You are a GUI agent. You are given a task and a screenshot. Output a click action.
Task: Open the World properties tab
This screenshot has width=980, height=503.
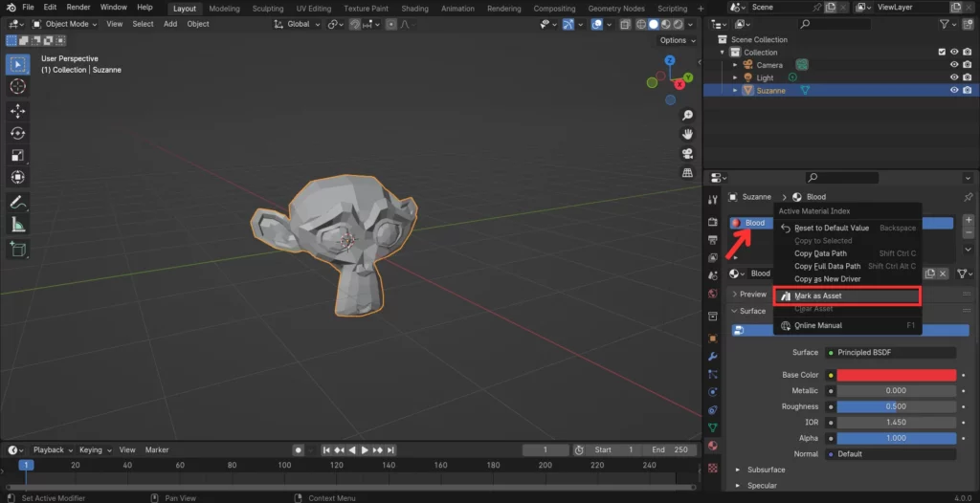click(x=712, y=294)
